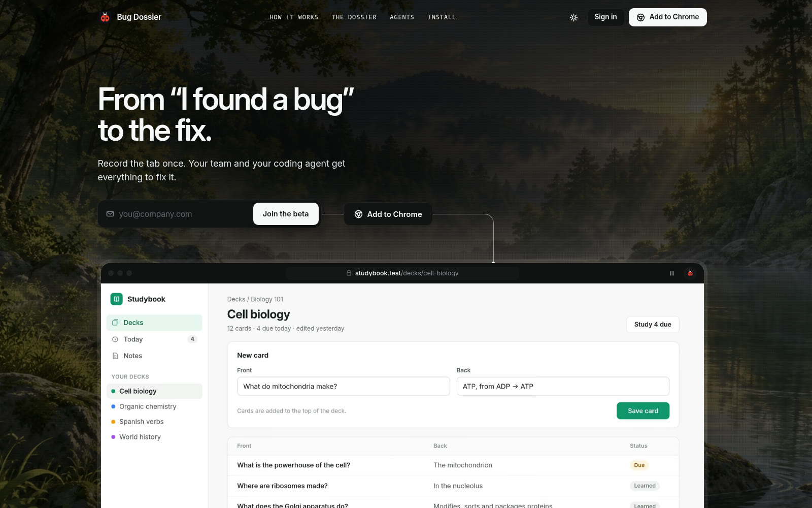
Task: Click 'The mitochondrion' back cell
Action: point(463,465)
